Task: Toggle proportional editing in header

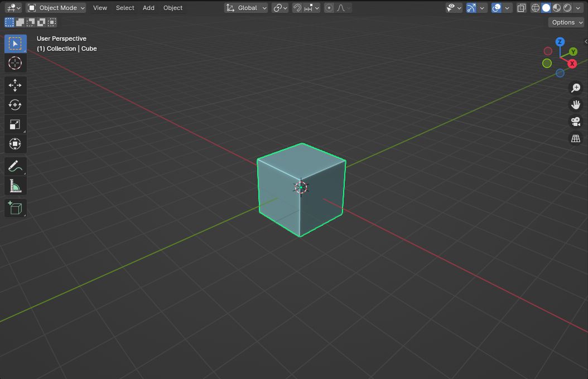Action: coord(329,8)
